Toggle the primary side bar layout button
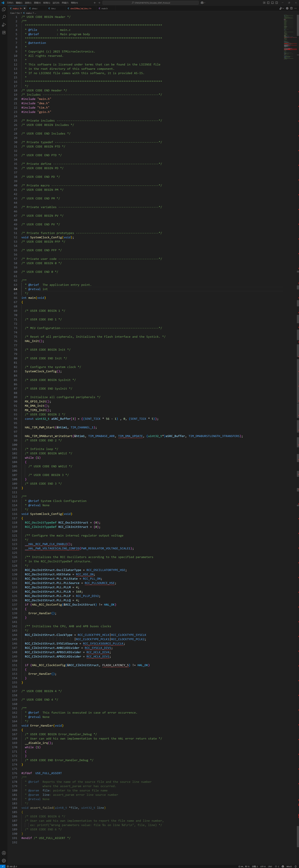The width and height of the screenshot is (299, 868). click(x=268, y=3)
